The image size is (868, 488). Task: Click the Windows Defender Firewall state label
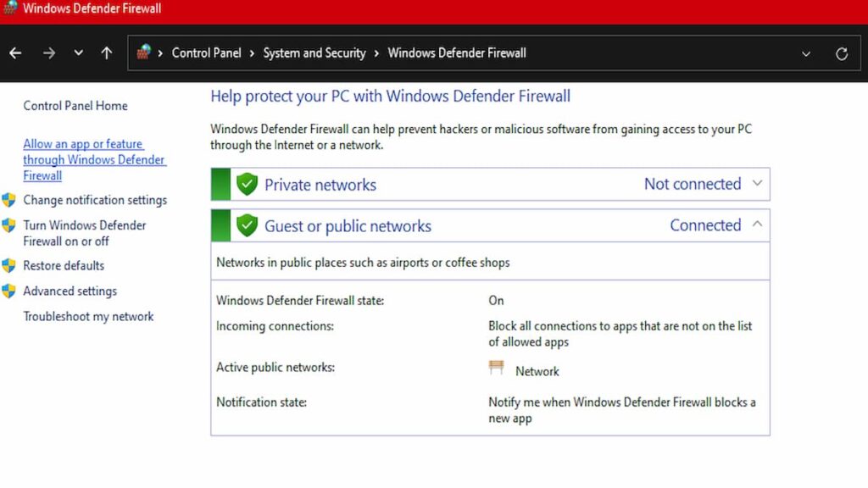tap(300, 301)
